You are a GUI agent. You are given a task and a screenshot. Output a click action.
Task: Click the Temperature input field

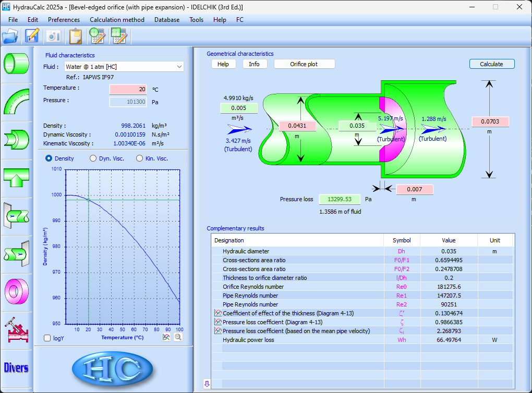tap(128, 89)
